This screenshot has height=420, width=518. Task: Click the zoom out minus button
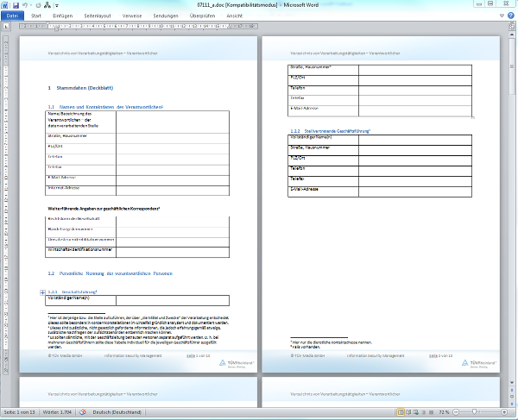455,414
